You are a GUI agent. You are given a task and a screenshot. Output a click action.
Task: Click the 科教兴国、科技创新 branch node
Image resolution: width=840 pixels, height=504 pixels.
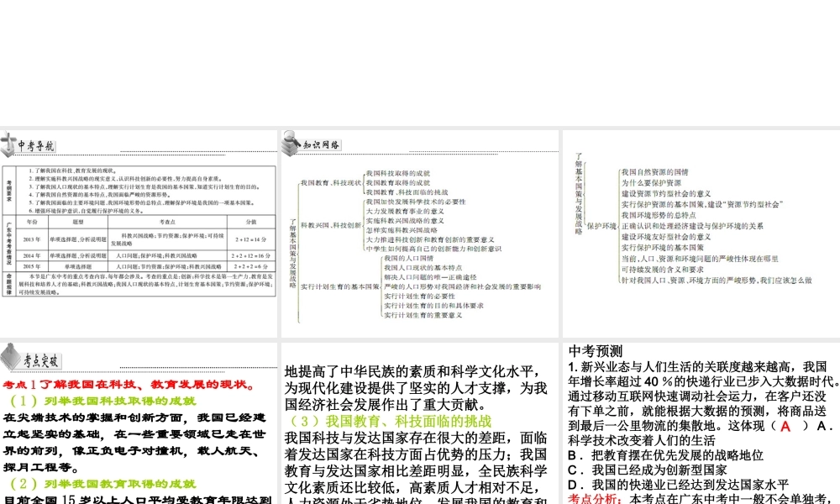330,225
